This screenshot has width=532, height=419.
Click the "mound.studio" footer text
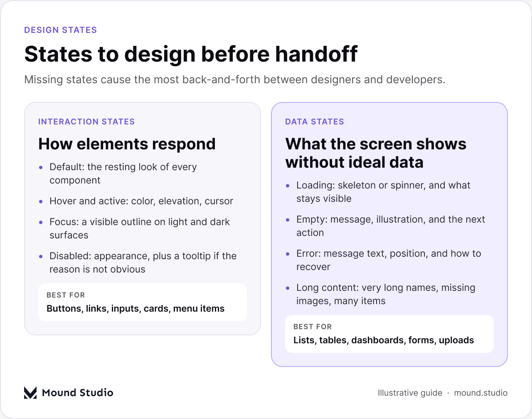[x=481, y=393]
